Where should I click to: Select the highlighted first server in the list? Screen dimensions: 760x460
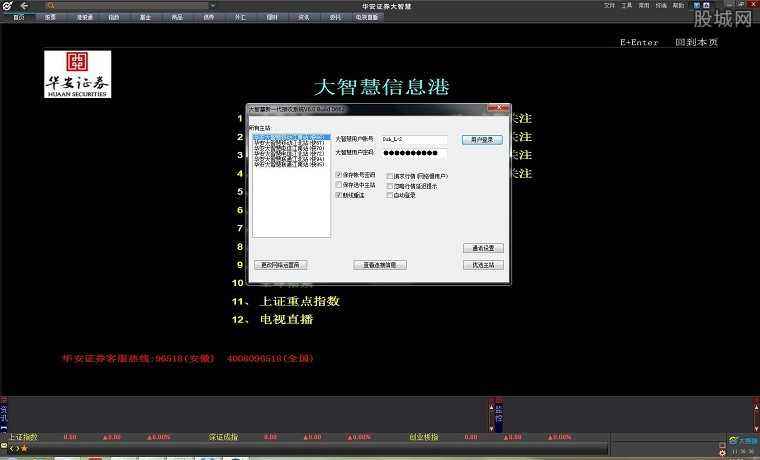pyautogui.click(x=291, y=138)
